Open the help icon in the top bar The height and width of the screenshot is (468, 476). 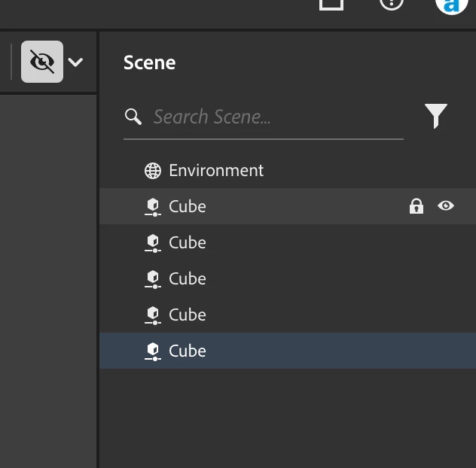[x=392, y=3]
